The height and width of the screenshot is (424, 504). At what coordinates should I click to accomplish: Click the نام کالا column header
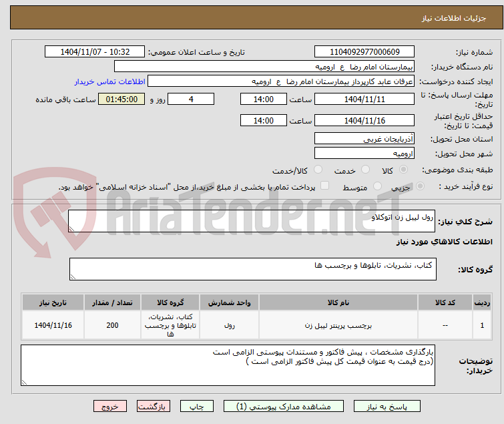pos(338,302)
